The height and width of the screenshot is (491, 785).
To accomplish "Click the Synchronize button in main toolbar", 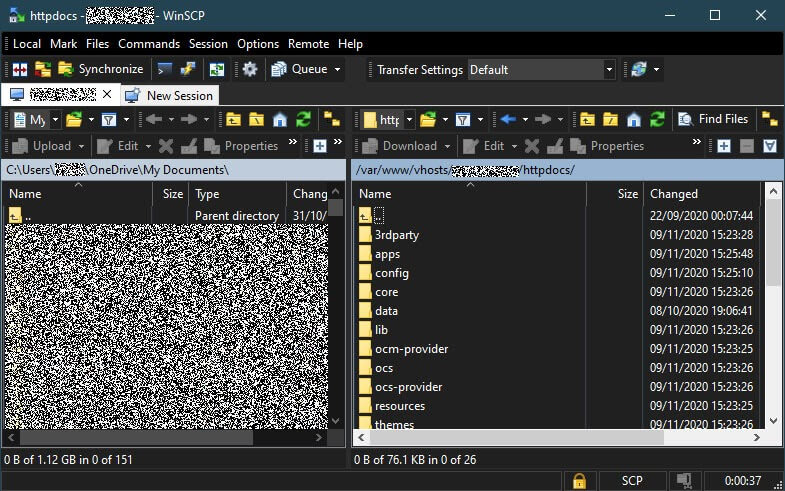I will point(101,69).
